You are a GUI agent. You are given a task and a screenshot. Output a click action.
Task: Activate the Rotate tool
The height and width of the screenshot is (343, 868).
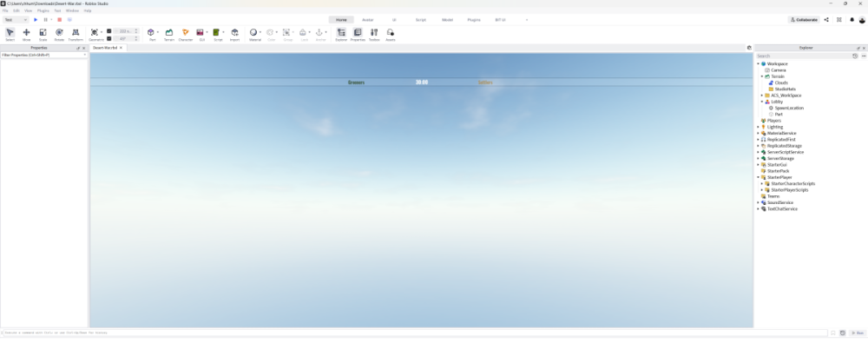pyautogui.click(x=59, y=35)
